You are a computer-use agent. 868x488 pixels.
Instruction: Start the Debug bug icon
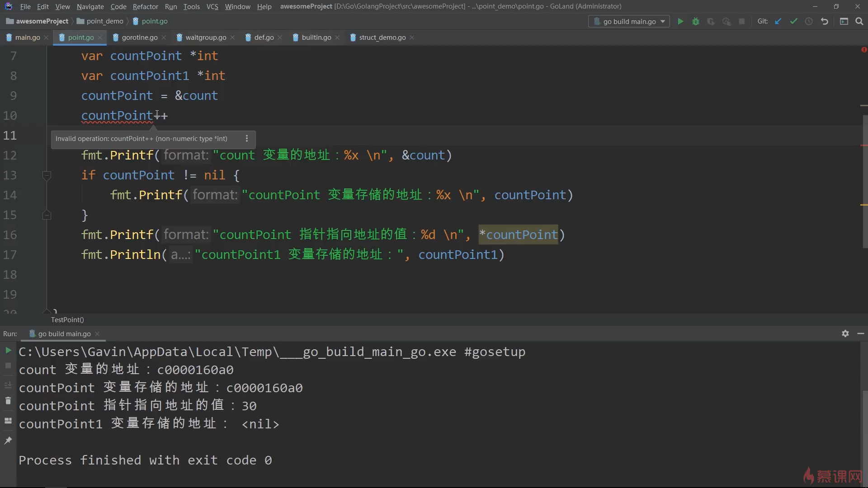click(695, 21)
